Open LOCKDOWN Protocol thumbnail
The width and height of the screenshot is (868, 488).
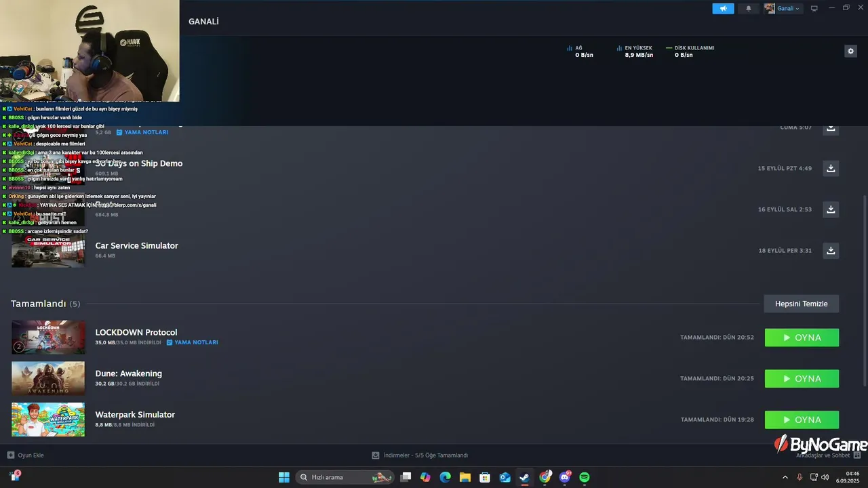(x=48, y=338)
